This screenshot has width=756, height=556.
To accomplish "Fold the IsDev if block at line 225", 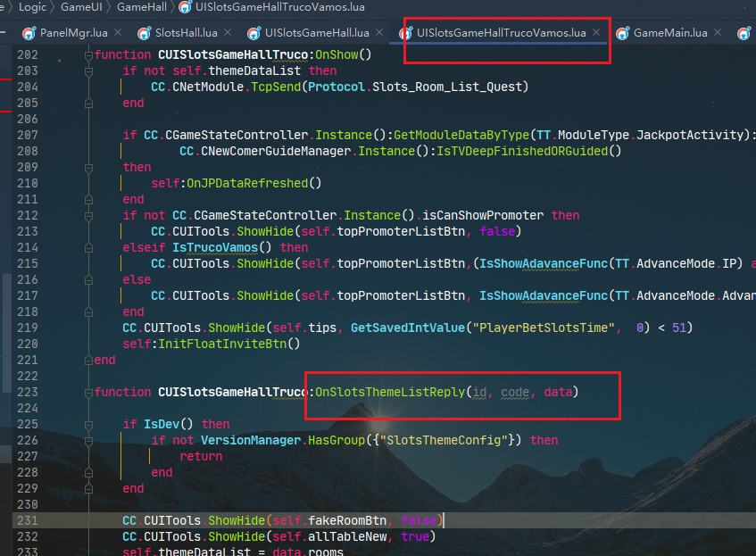I will (x=88, y=425).
